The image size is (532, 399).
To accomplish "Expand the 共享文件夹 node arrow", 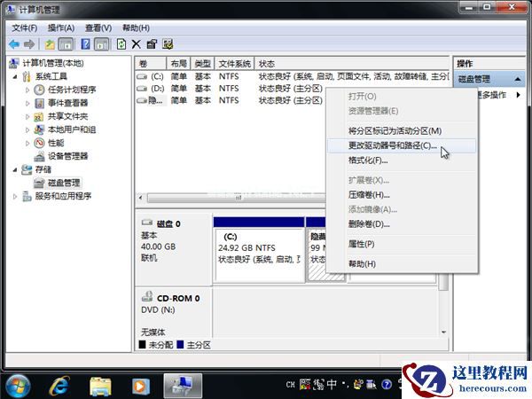I will coord(27,117).
